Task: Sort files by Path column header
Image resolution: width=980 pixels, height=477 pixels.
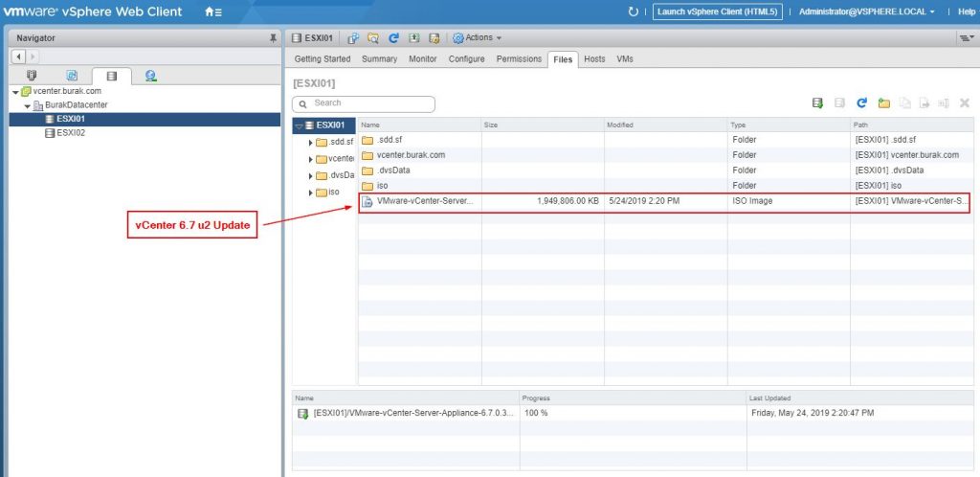Action: click(x=912, y=125)
